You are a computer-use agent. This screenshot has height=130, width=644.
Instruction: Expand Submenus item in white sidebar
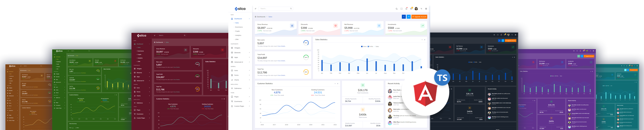point(241,88)
